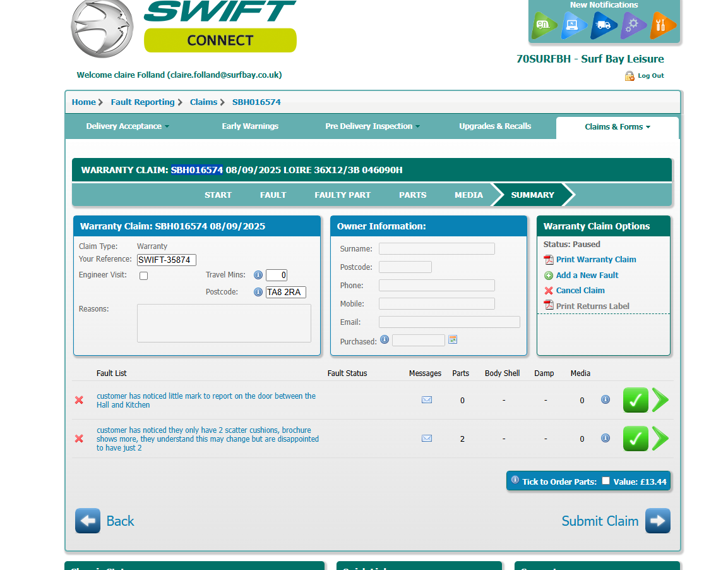Click the Swift bird logo
The image size is (728, 570).
pos(102,28)
